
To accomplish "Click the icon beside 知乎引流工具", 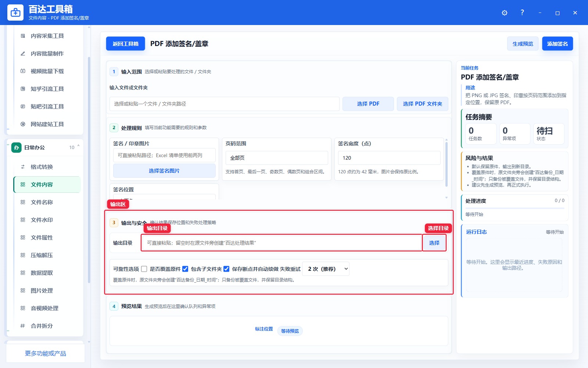I will point(23,89).
